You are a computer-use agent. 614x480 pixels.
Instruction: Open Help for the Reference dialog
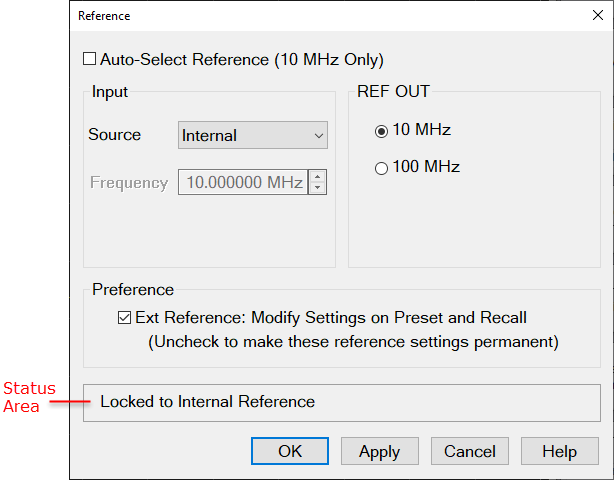coord(559,451)
